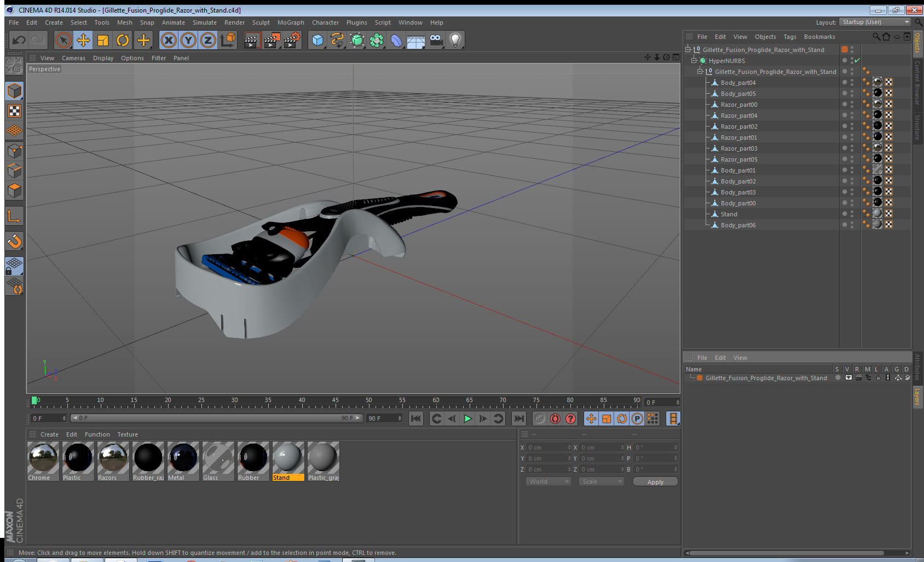Add a camera object icon
The image size is (924, 562).
tap(436, 40)
